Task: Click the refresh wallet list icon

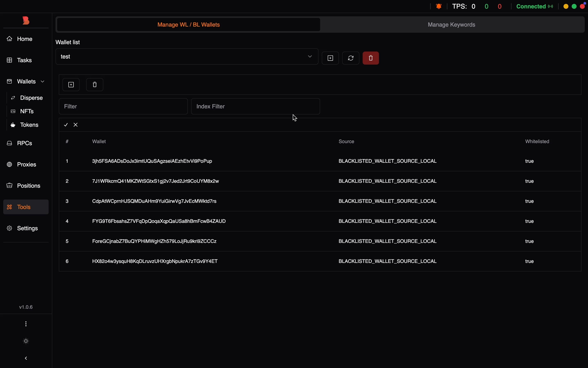Action: (351, 58)
